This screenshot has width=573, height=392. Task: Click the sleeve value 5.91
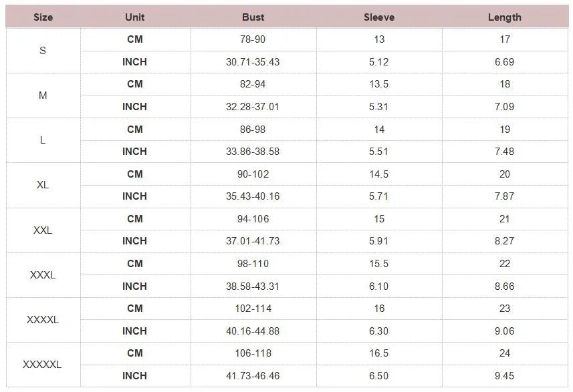pyautogui.click(x=379, y=241)
